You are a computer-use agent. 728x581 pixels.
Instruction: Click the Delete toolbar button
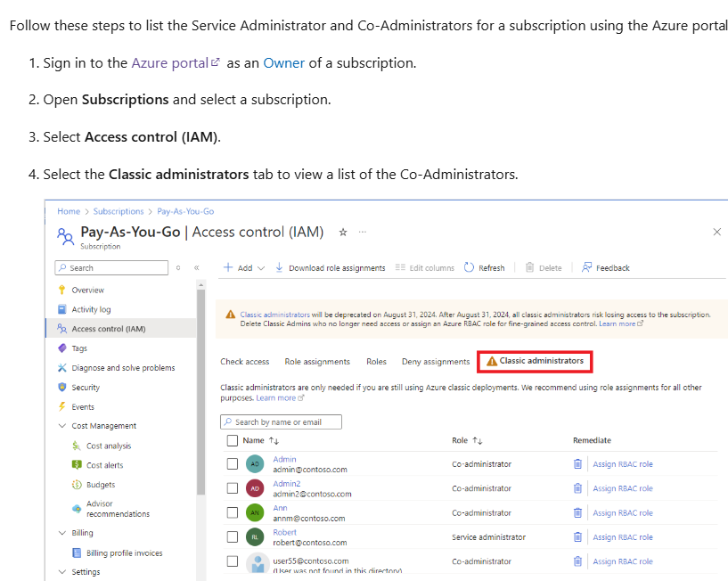click(x=544, y=268)
